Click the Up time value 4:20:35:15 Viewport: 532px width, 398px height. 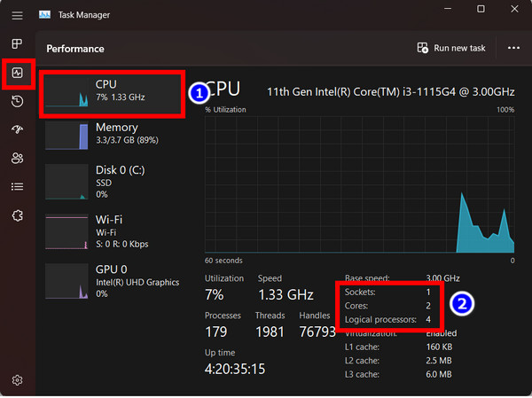(235, 369)
